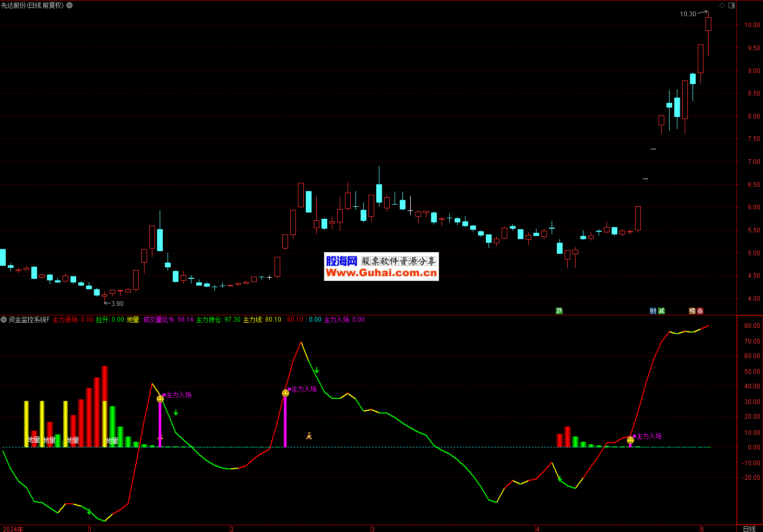The width and height of the screenshot is (763, 532).
Task: Click the first magenta 主力入场 signal bar
Action: (x=160, y=424)
